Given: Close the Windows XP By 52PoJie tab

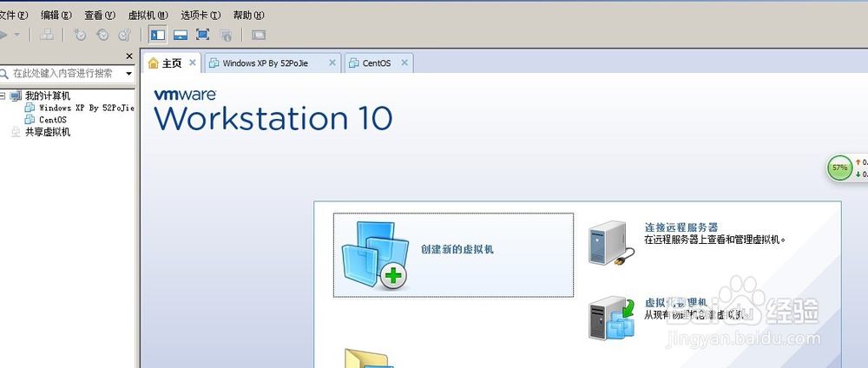Looking at the screenshot, I should pos(332,62).
